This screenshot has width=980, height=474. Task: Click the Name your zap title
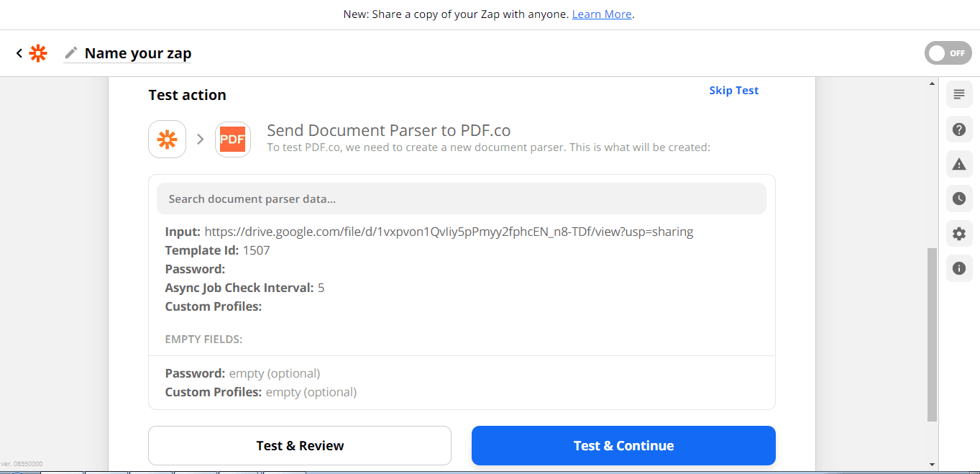138,53
